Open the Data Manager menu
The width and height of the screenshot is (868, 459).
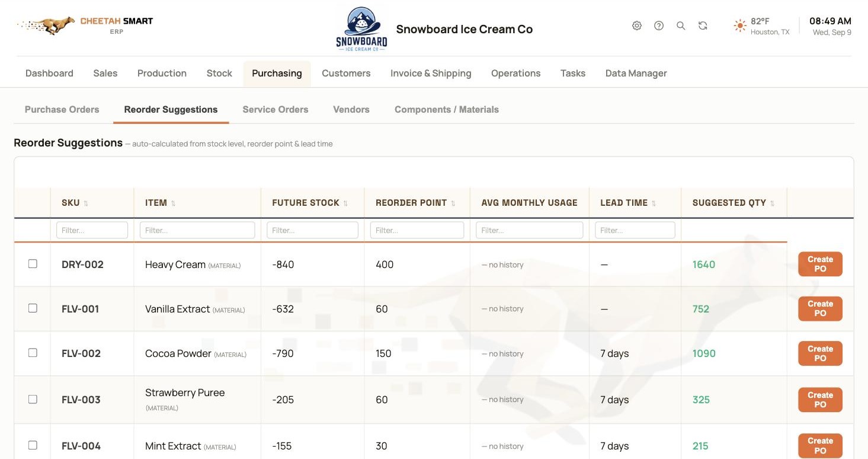(x=636, y=74)
